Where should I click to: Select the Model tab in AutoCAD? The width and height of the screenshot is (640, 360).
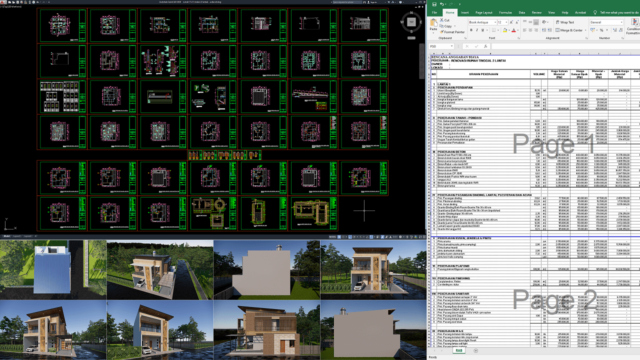7,236
